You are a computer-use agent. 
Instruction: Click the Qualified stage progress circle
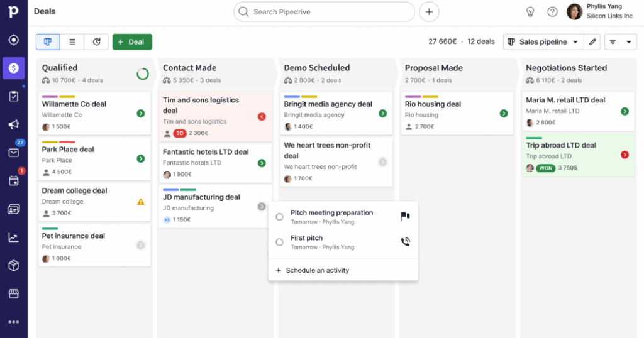[143, 74]
